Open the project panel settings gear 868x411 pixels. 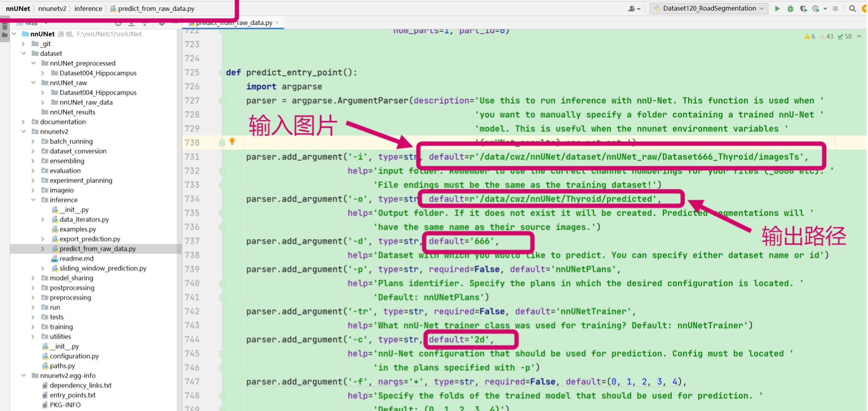tap(162, 23)
